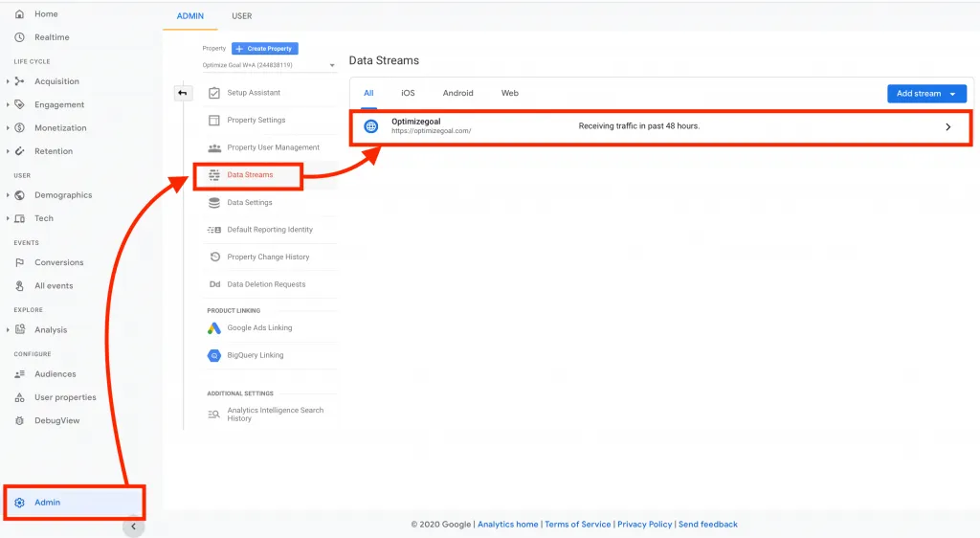Switch to the ADMIN tab
Viewport: 980px width, 538px height.
tap(190, 16)
